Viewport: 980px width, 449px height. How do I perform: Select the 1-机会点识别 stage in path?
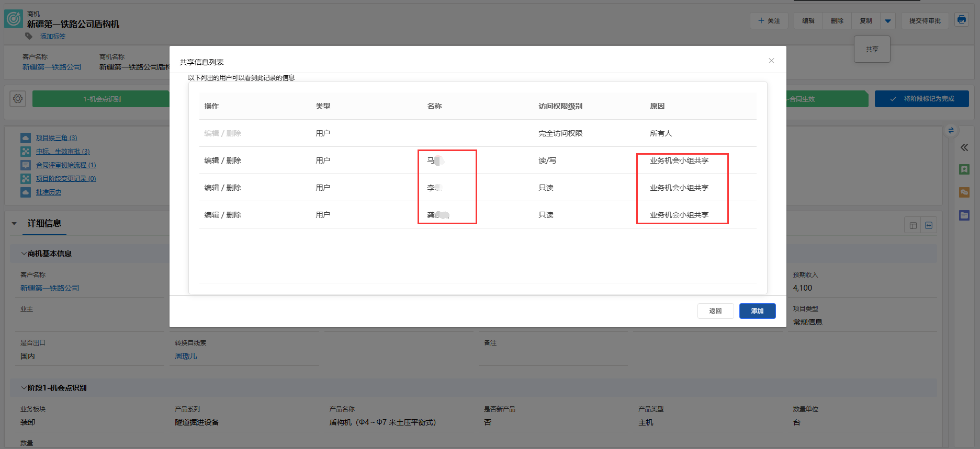pos(102,99)
